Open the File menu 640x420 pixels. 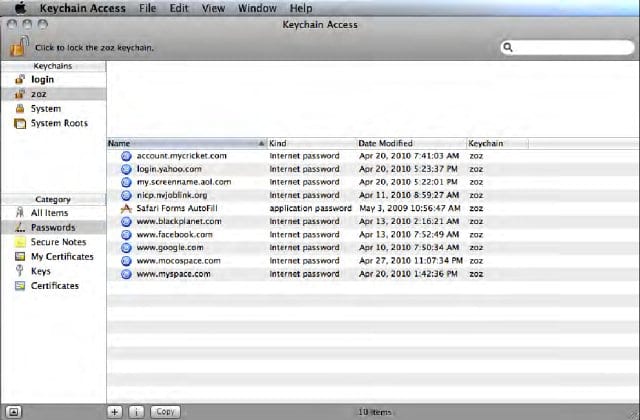pos(147,8)
